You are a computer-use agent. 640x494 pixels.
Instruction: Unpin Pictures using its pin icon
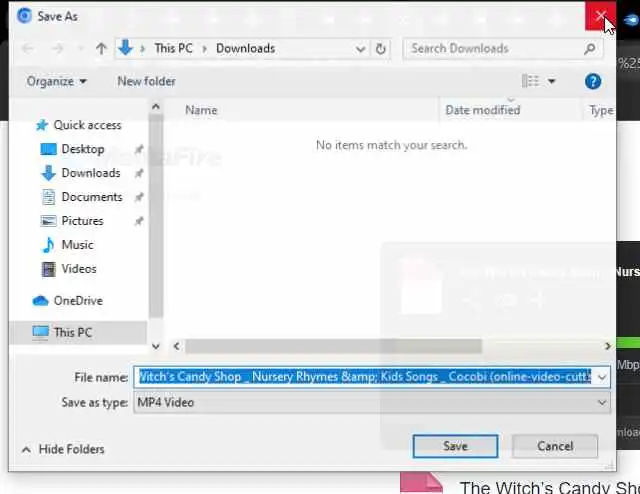click(139, 221)
